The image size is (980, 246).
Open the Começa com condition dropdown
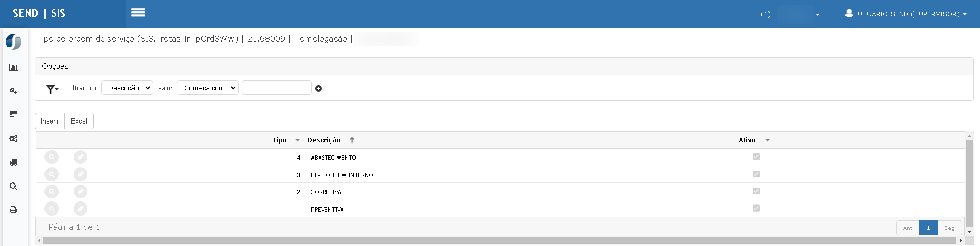[208, 88]
